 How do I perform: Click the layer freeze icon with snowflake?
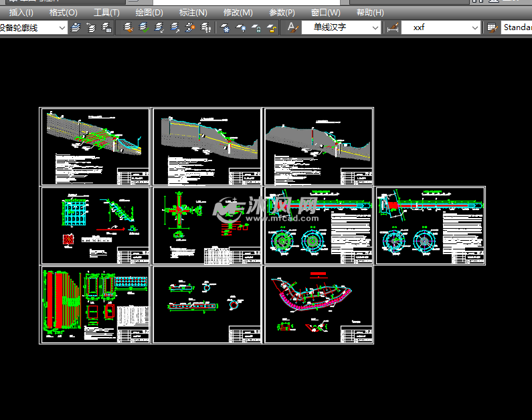pyautogui.click(x=226, y=27)
